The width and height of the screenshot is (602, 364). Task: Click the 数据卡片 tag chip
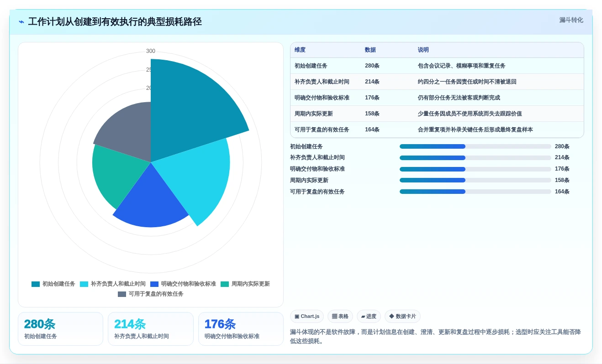402,317
